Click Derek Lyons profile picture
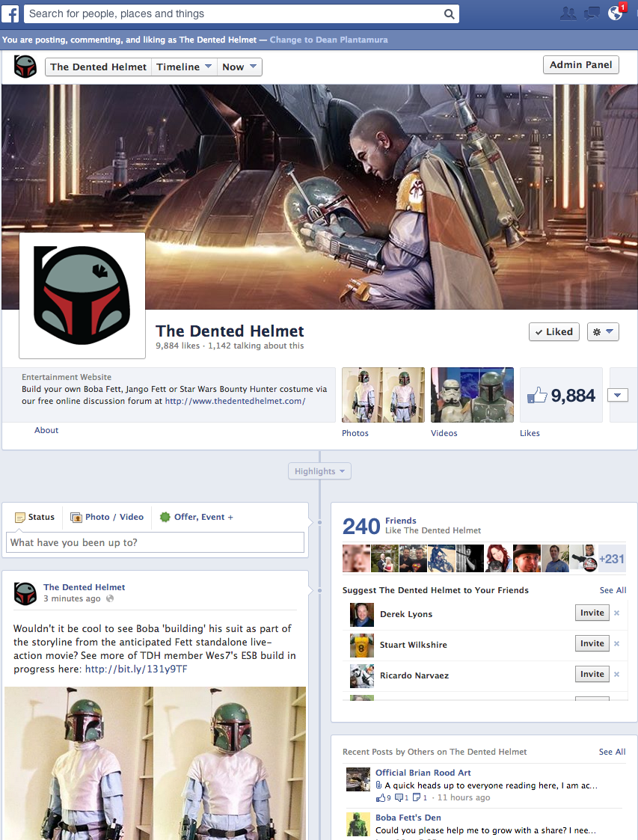The height and width of the screenshot is (840, 638). pos(361,614)
